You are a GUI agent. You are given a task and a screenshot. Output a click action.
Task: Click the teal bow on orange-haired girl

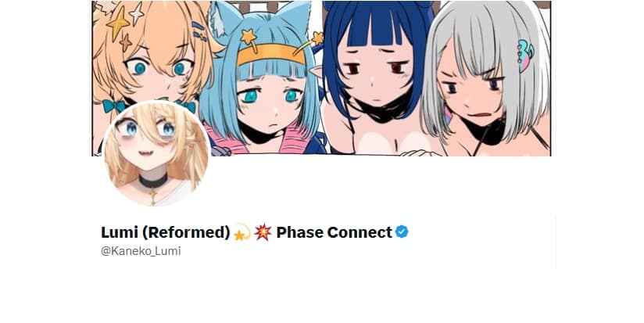[x=113, y=106]
